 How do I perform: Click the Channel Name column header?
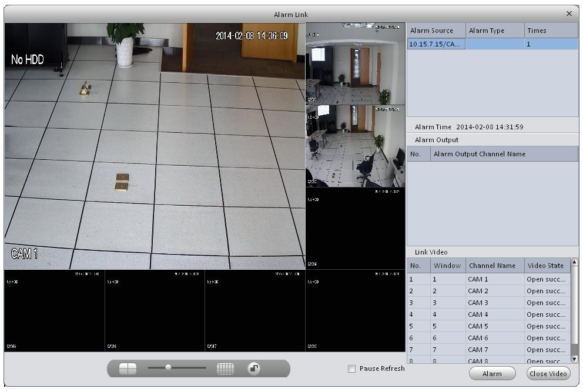(x=495, y=266)
